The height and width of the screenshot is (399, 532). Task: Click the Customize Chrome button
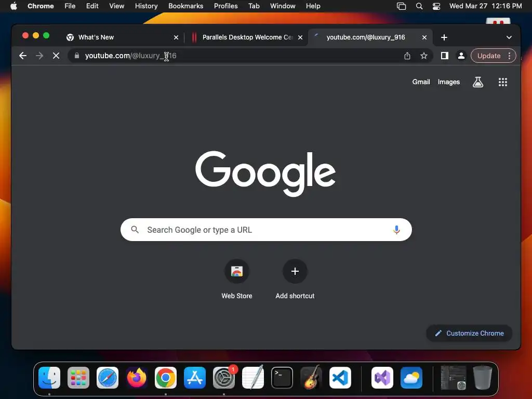coord(469,333)
